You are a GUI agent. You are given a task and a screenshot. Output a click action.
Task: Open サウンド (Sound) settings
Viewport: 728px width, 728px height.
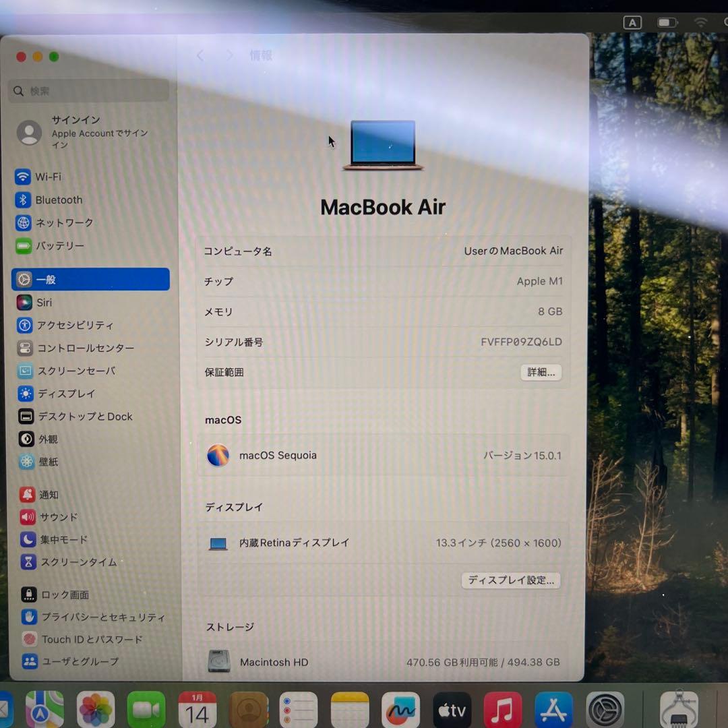(x=57, y=517)
